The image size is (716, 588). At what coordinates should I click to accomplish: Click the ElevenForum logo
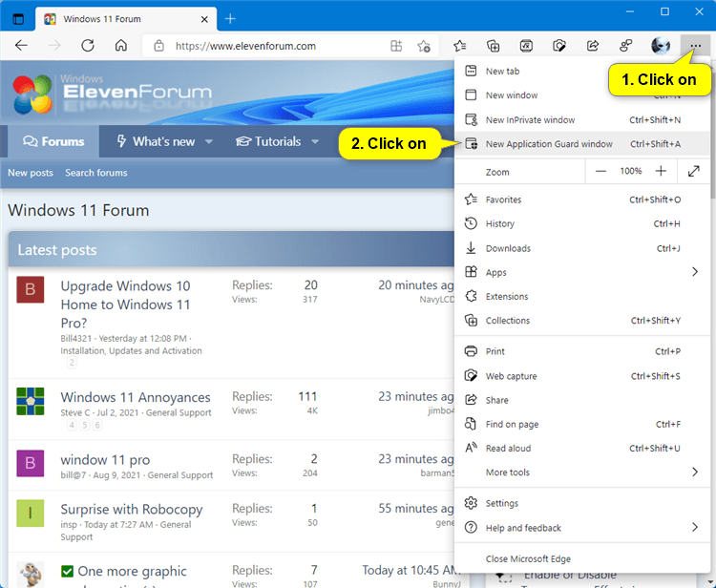pyautogui.click(x=112, y=93)
